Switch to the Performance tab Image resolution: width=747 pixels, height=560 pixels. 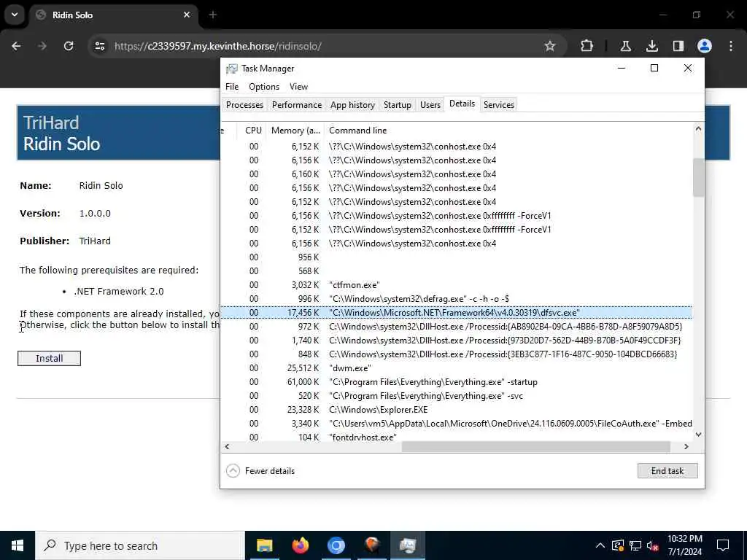click(297, 105)
